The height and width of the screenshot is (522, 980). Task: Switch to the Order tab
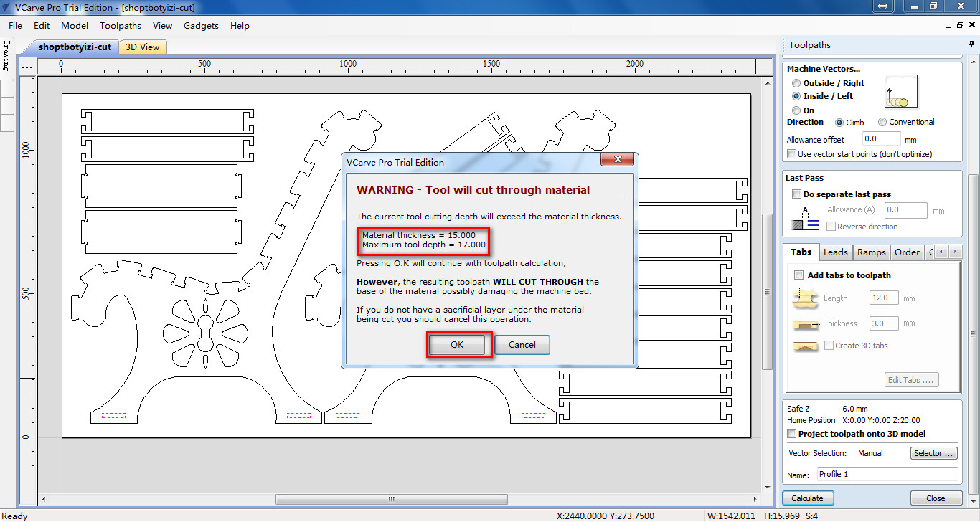click(x=907, y=252)
